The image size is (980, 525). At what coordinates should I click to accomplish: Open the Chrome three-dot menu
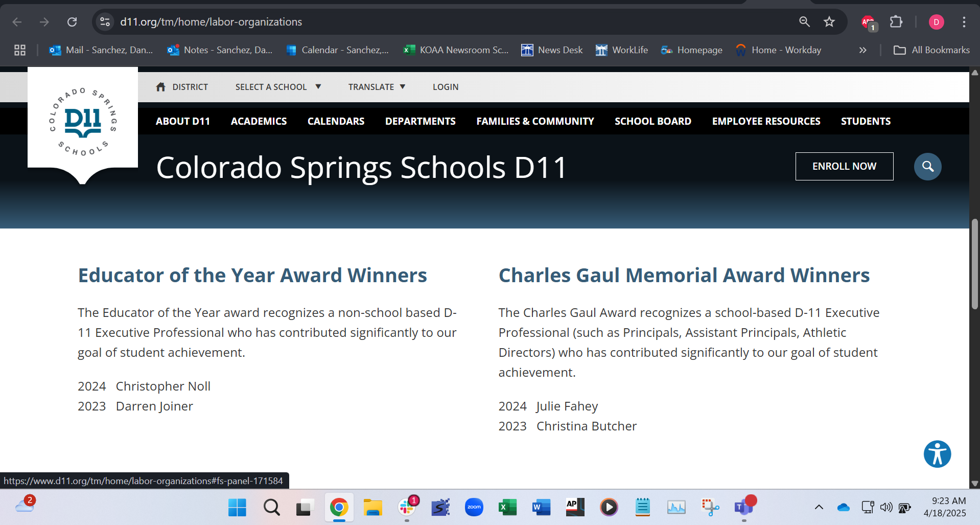click(964, 22)
